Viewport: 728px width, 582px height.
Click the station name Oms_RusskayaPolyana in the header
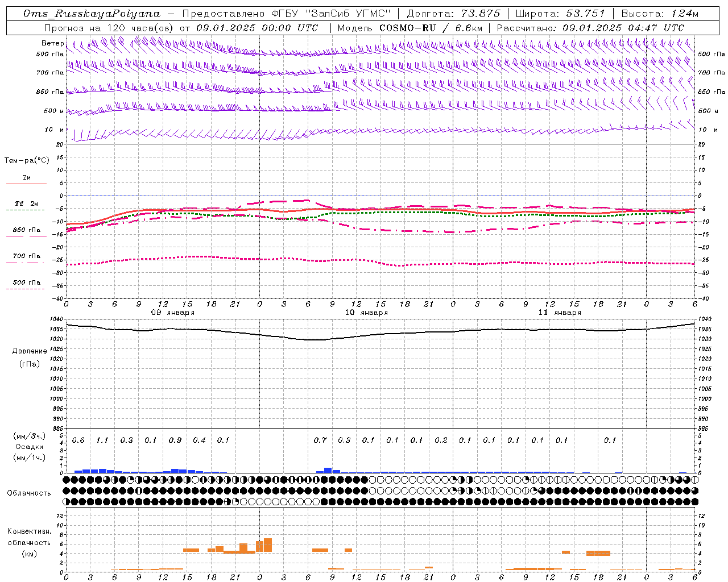coord(92,14)
